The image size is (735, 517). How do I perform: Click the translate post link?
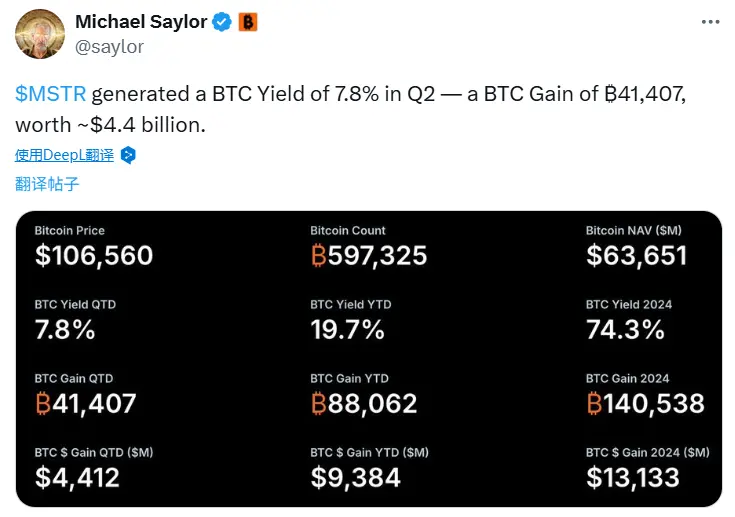pos(47,184)
